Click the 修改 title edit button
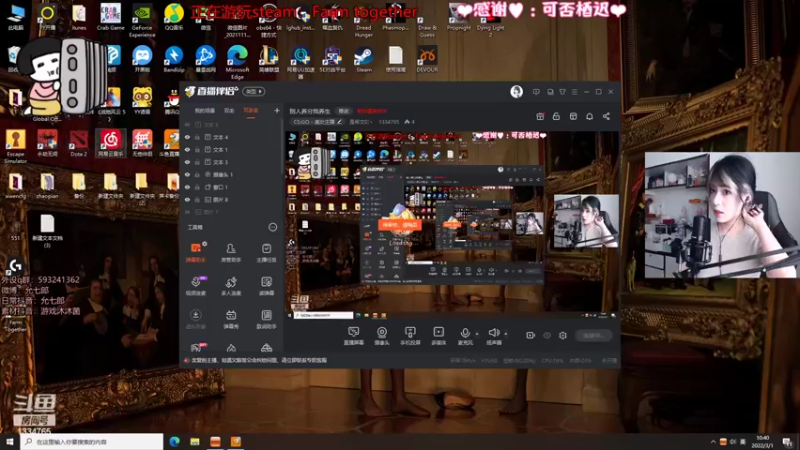The width and height of the screenshot is (800, 450). [343, 111]
